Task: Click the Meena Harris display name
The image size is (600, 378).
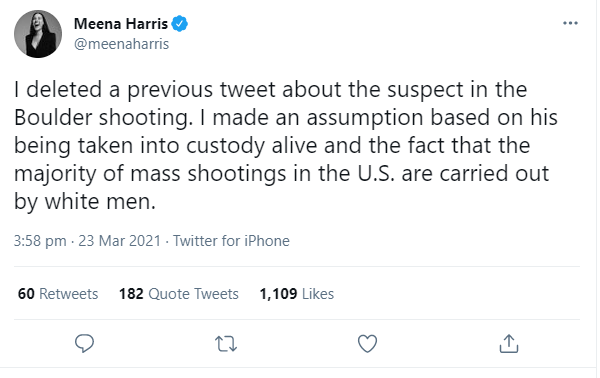Action: tap(121, 24)
